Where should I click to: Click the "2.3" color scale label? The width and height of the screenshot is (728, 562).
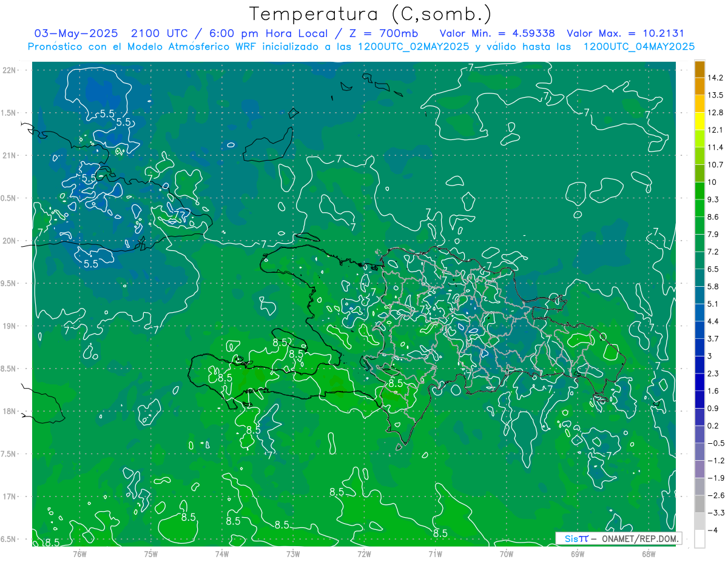pyautogui.click(x=714, y=373)
